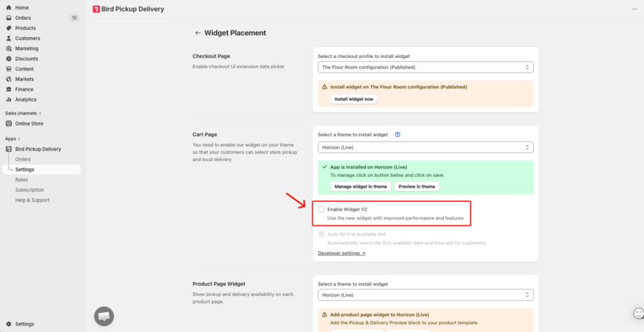The width and height of the screenshot is (644, 332).
Task: Open the Rates submenu item
Action: click(21, 180)
